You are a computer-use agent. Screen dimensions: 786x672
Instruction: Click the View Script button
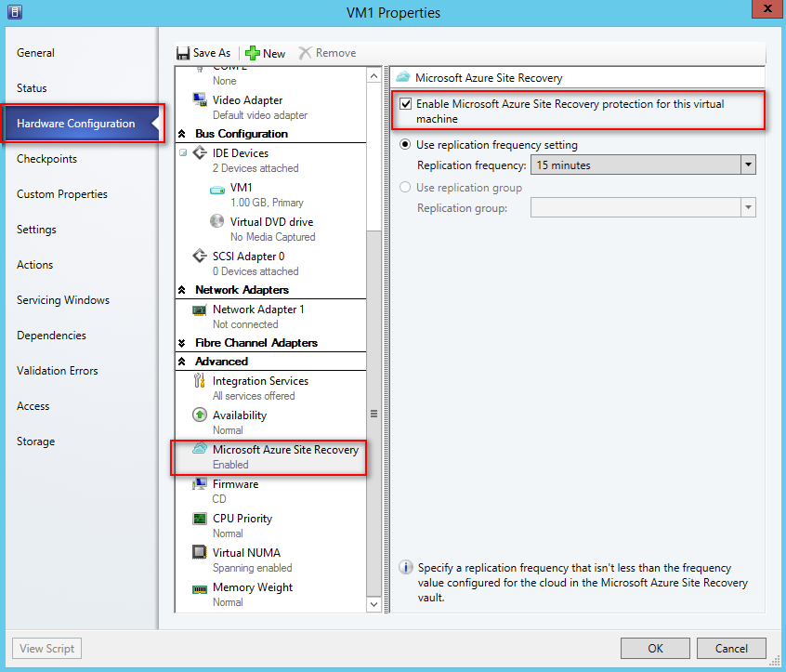click(x=46, y=649)
